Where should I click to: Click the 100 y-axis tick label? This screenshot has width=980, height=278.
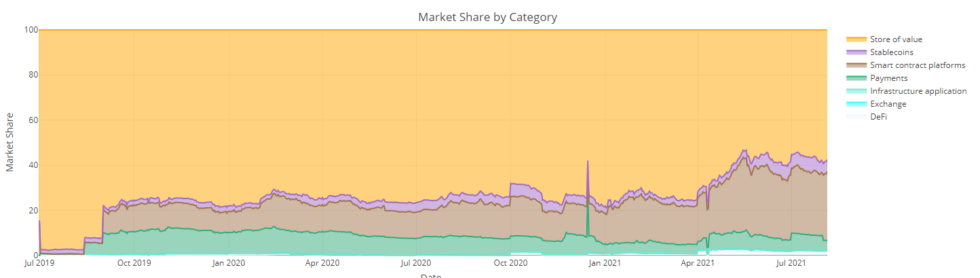29,30
